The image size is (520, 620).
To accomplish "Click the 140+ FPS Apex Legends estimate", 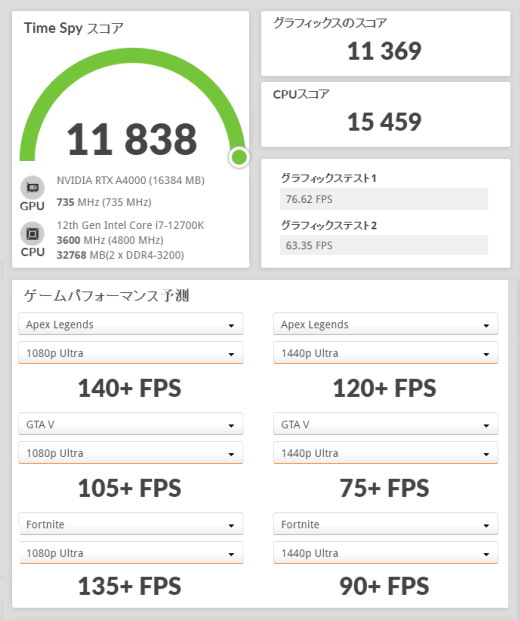I will click(x=130, y=388).
